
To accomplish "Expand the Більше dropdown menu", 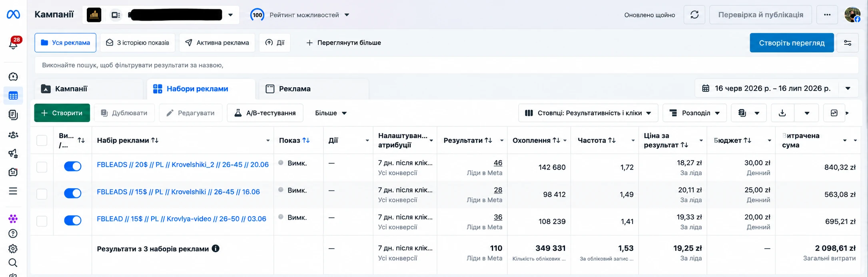I will (x=331, y=113).
